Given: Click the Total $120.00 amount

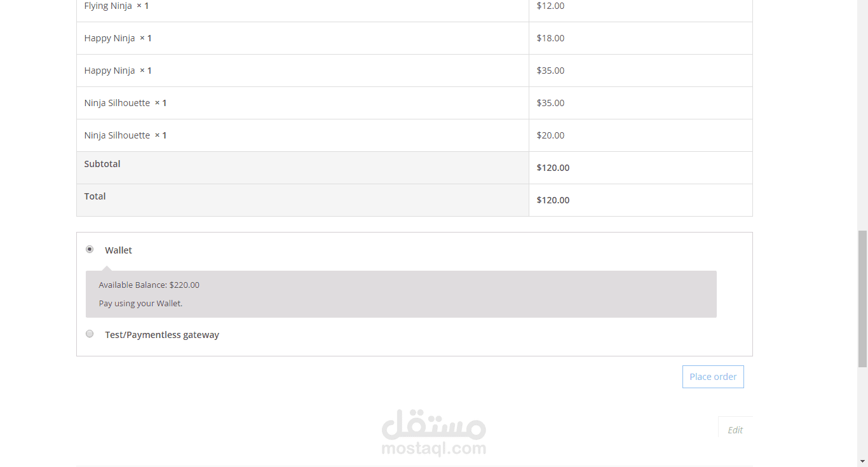Looking at the screenshot, I should 553,200.
